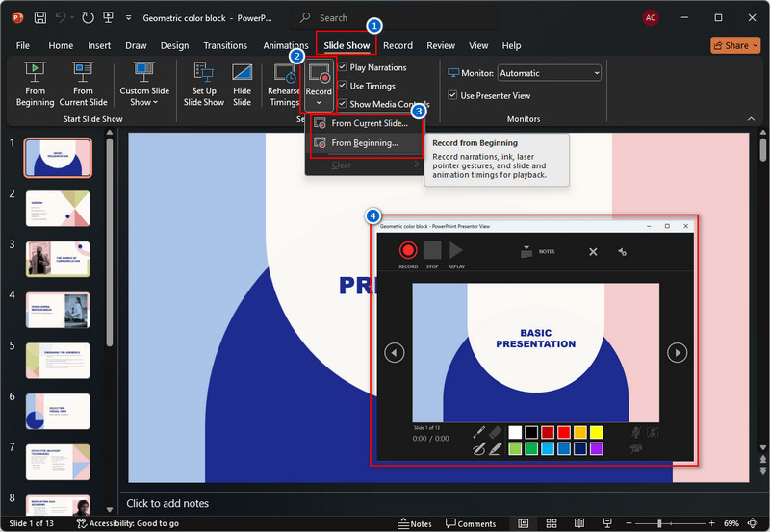770x532 pixels.
Task: Click the Replay button in Presenter View
Action: pyautogui.click(x=455, y=250)
